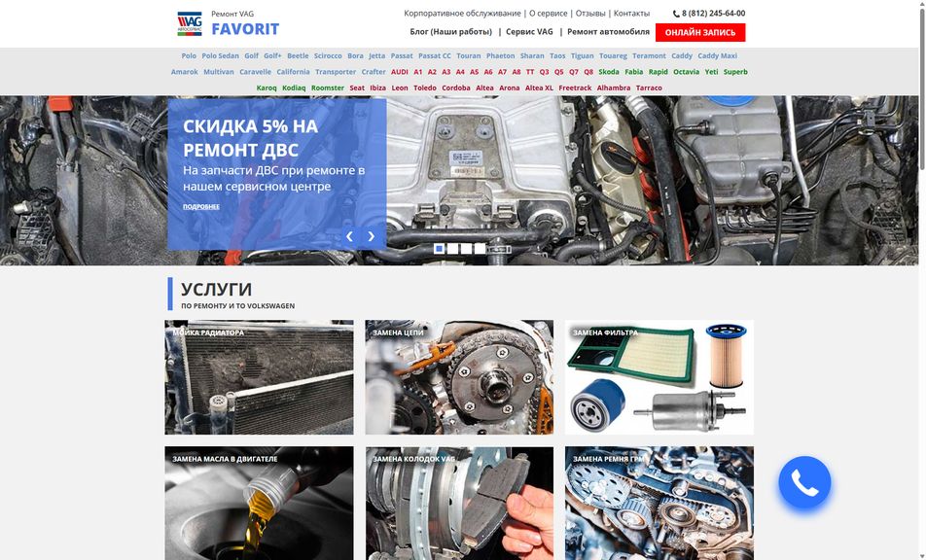Open the Polo model link
This screenshot has height=560, width=926.
coord(189,56)
